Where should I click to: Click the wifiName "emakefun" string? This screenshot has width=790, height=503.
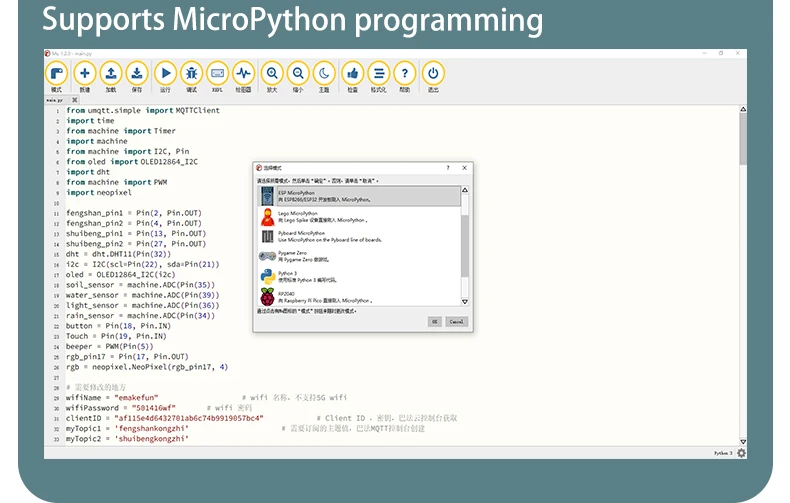136,398
